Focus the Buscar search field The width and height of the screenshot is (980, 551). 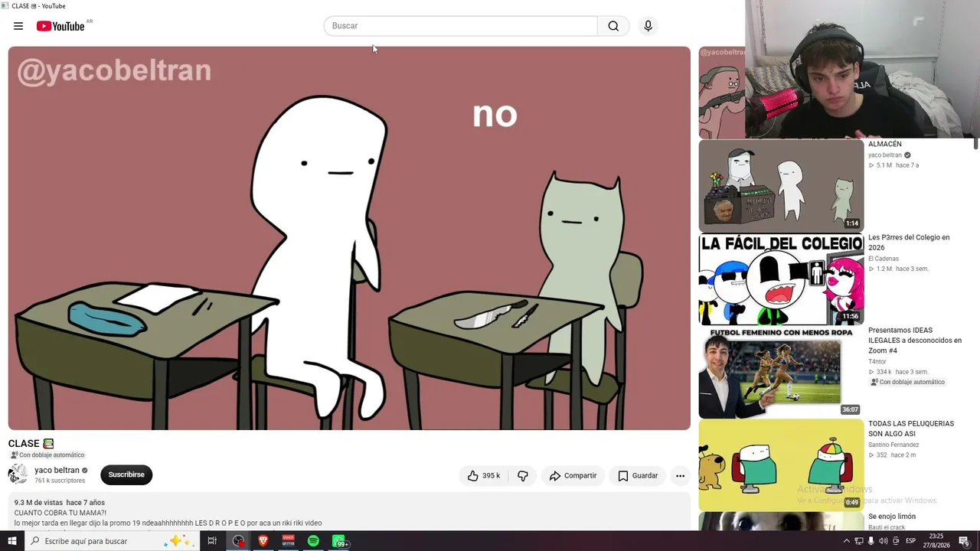click(x=460, y=26)
